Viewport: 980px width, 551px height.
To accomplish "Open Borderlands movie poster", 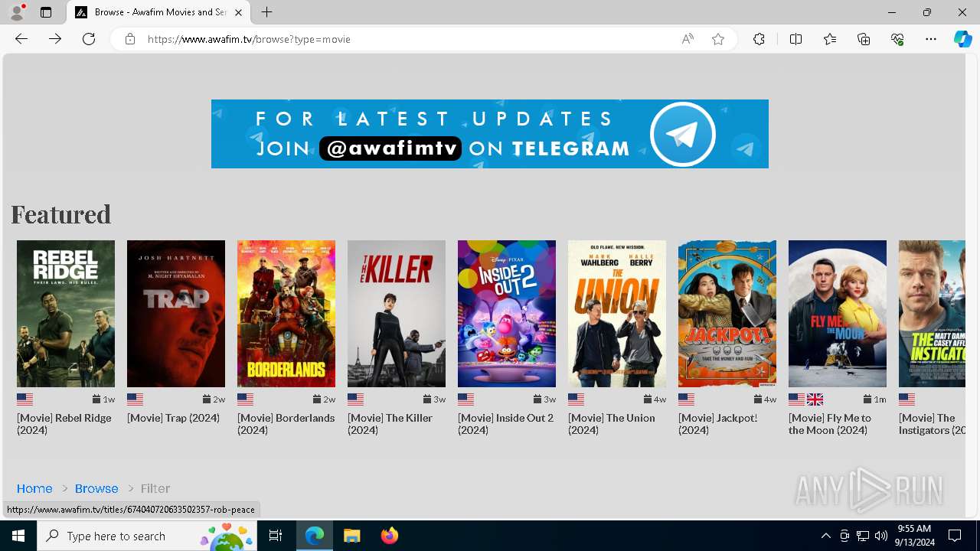I will [286, 314].
